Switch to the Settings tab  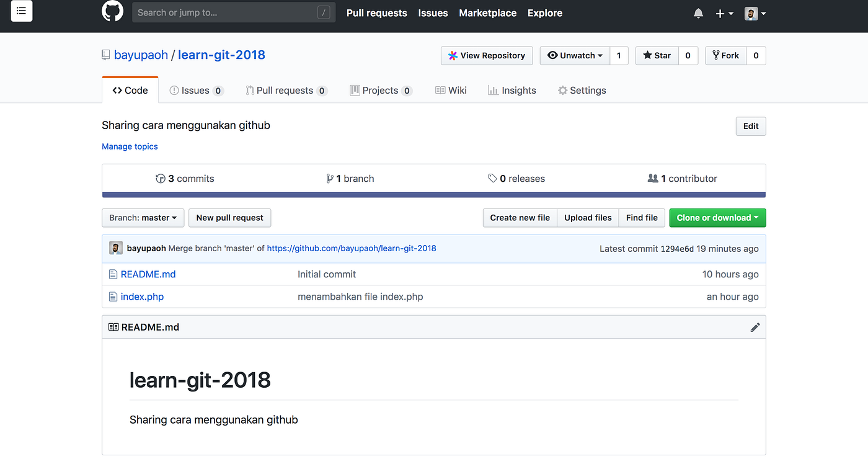(582, 90)
